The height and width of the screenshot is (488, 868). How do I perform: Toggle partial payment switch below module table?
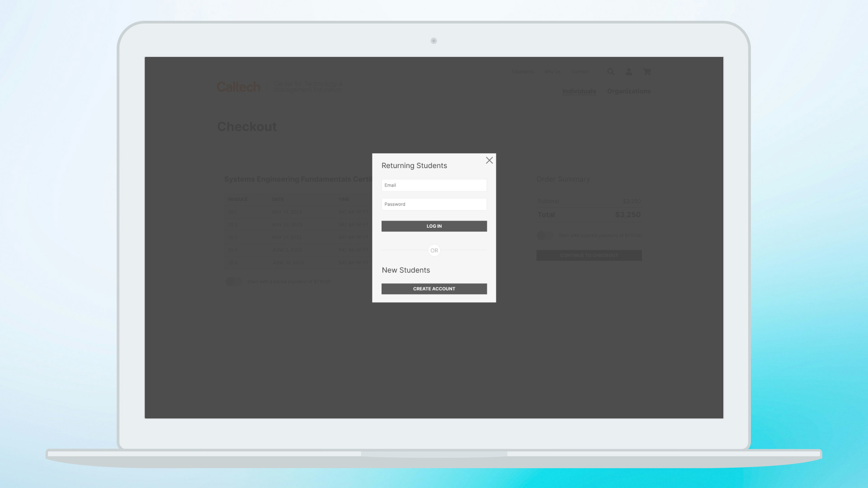(x=234, y=282)
